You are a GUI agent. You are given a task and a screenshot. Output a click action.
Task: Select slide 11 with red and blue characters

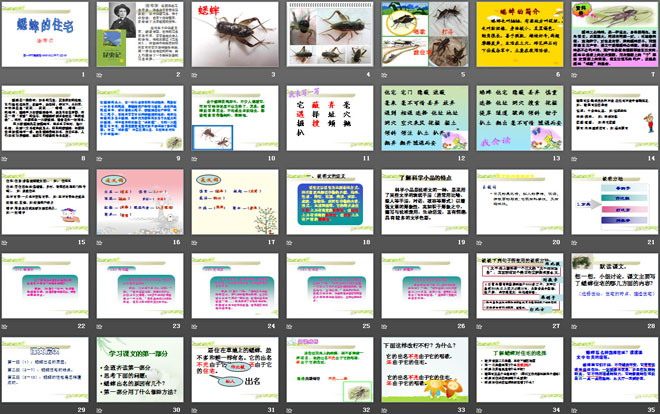click(x=329, y=120)
